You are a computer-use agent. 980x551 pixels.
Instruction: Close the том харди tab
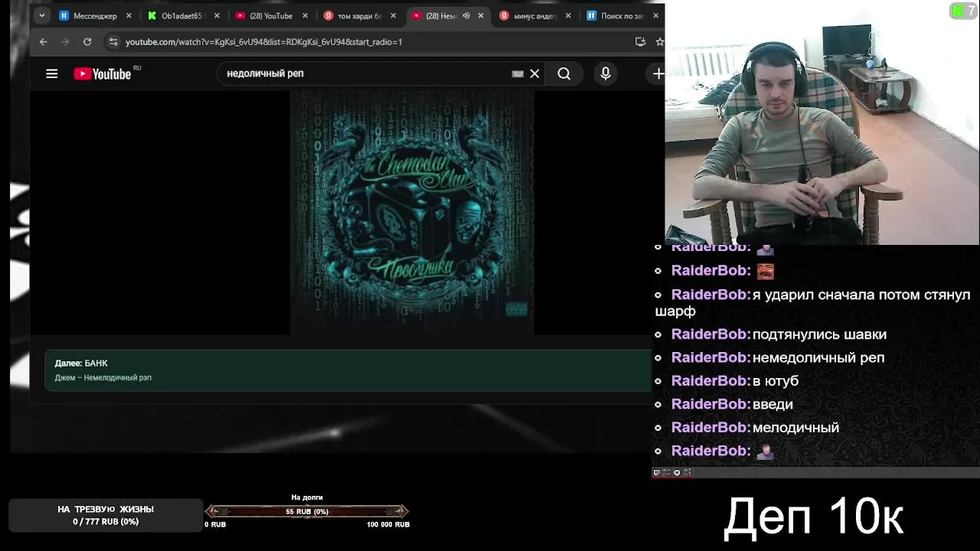393,16
